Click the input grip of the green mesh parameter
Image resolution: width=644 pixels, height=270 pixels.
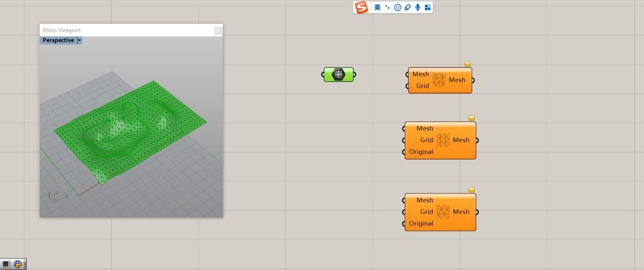tap(323, 75)
